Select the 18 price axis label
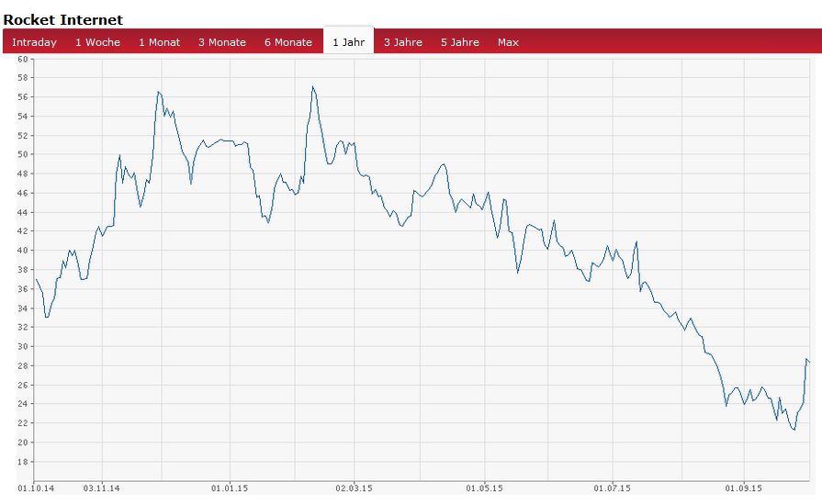The height and width of the screenshot is (504, 822). point(23,462)
